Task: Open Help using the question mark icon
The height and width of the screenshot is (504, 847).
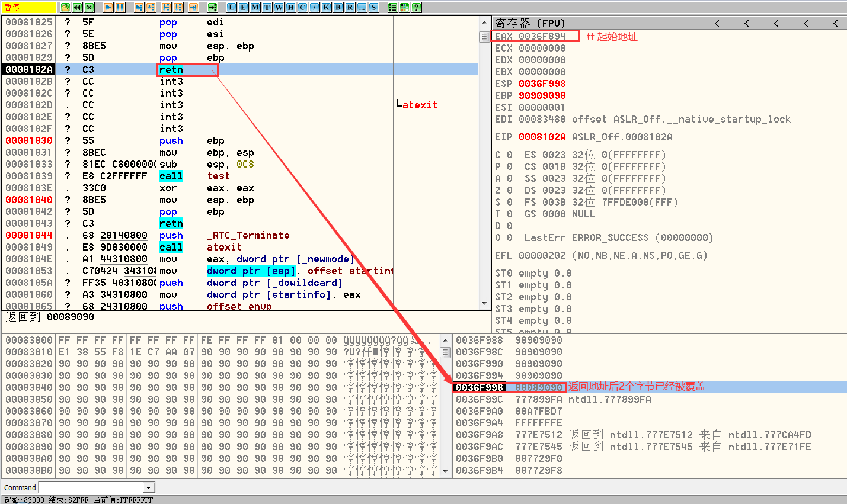Action: (x=417, y=7)
